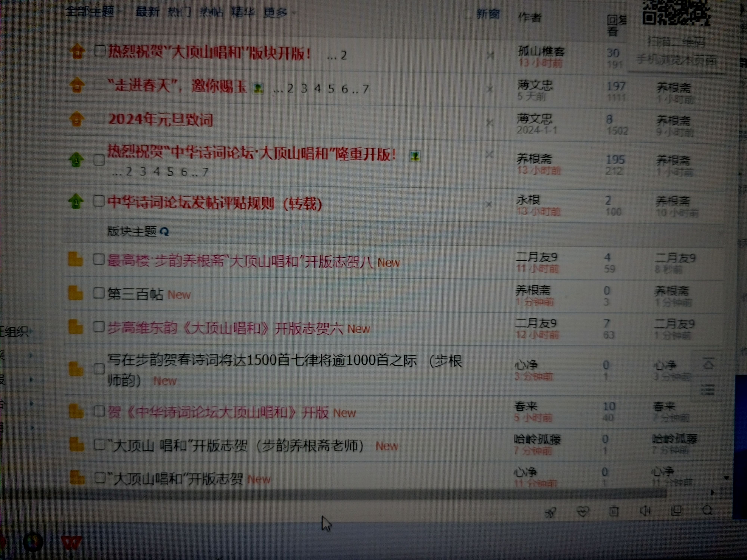Switch to the 热帖 thread filter

pos(211,12)
